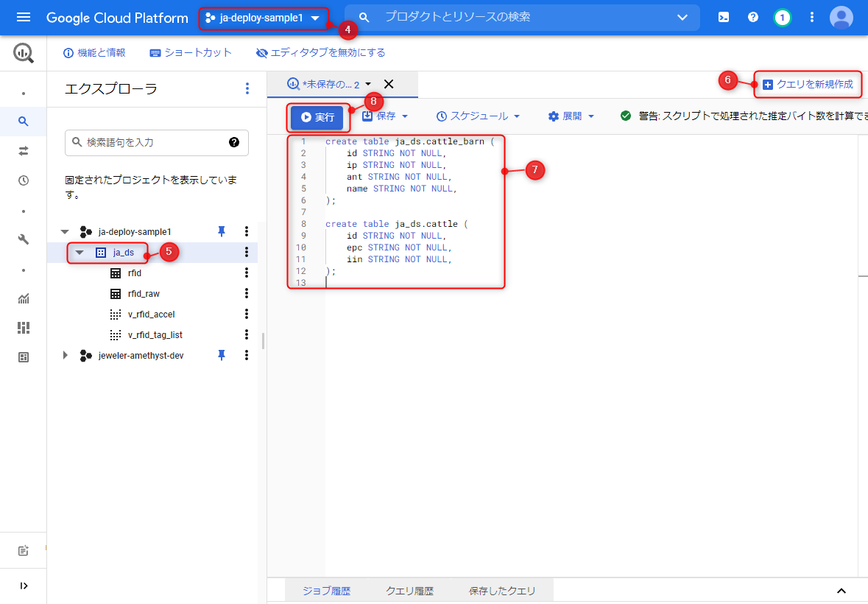
Task: Collapse the ja_ds dataset node
Action: [x=80, y=253]
